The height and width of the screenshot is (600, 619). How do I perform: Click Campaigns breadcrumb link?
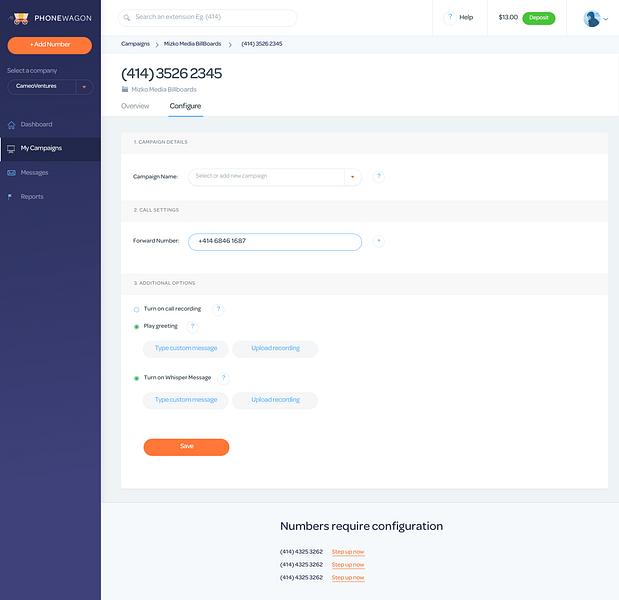pos(135,44)
